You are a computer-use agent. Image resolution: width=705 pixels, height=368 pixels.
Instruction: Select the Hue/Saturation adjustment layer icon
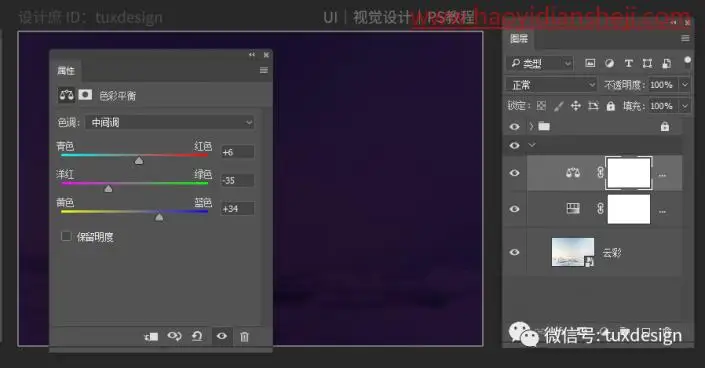573,208
